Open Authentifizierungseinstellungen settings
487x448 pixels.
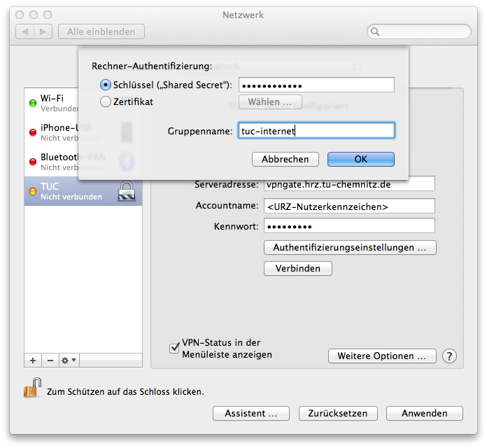pos(350,248)
